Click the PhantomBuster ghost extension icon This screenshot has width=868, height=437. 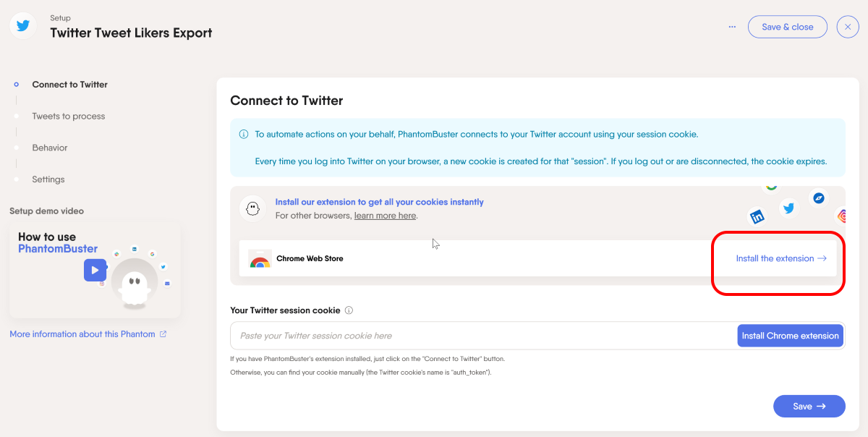tap(252, 208)
